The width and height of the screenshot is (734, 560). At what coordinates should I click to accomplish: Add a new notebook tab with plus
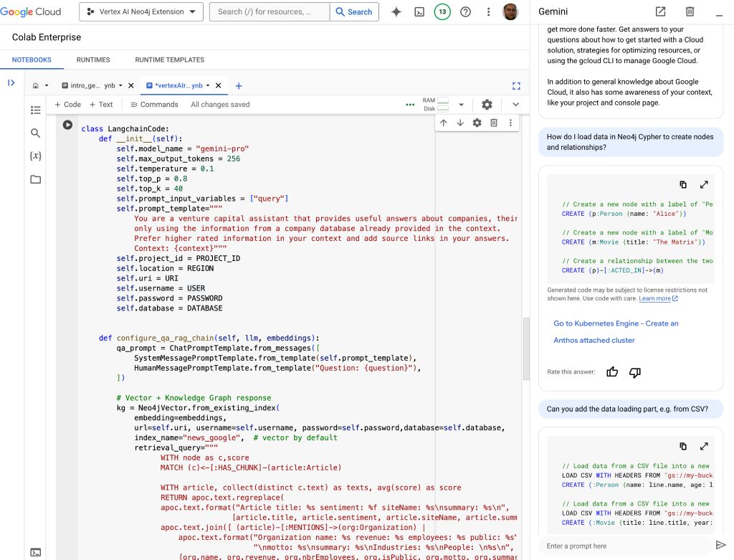pyautogui.click(x=239, y=86)
